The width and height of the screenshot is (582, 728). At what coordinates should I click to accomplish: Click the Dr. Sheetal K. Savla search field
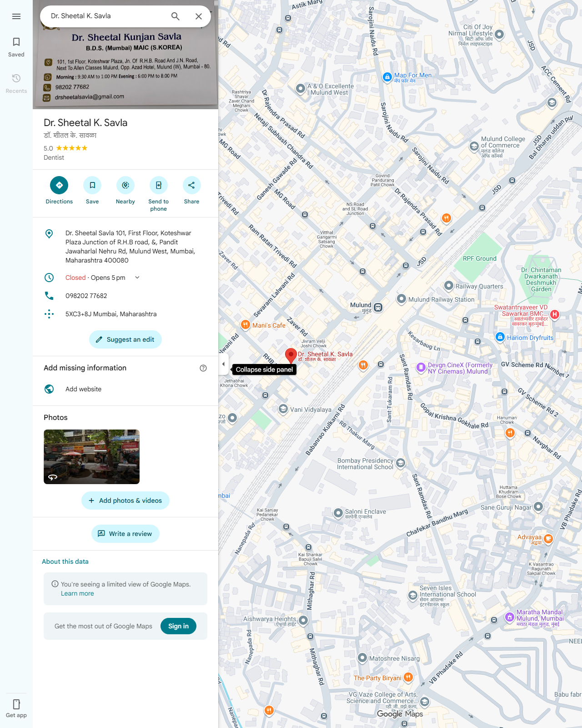(x=106, y=16)
